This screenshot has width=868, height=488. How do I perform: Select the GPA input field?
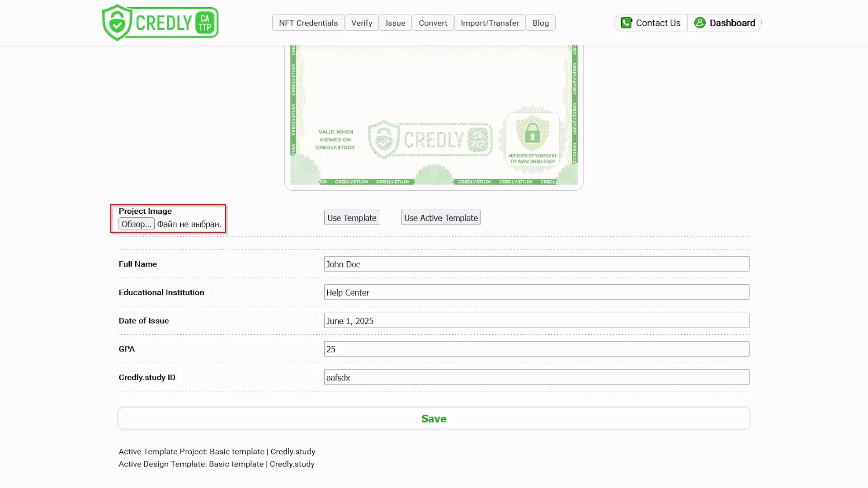537,349
